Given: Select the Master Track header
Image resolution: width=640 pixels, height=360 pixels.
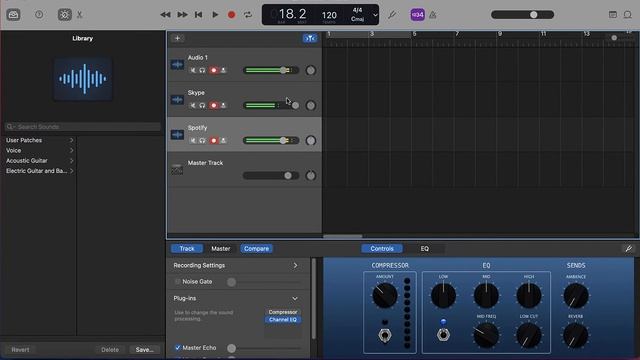Looking at the screenshot, I should tap(244, 169).
